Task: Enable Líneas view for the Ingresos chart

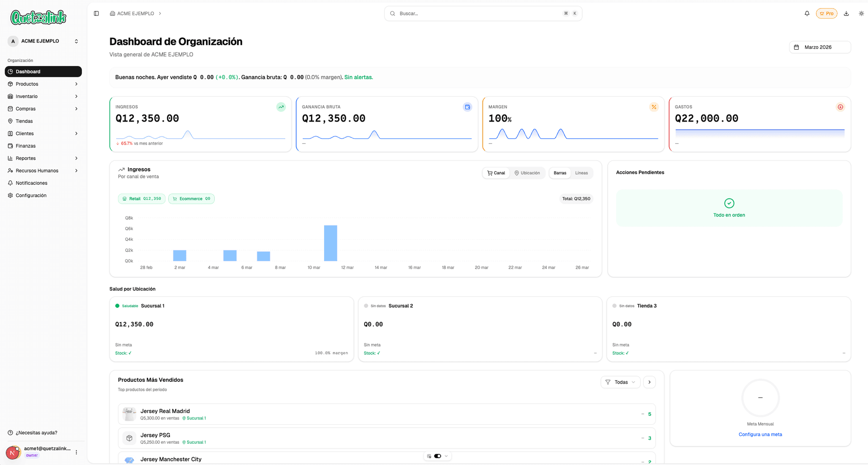Action: (x=581, y=173)
